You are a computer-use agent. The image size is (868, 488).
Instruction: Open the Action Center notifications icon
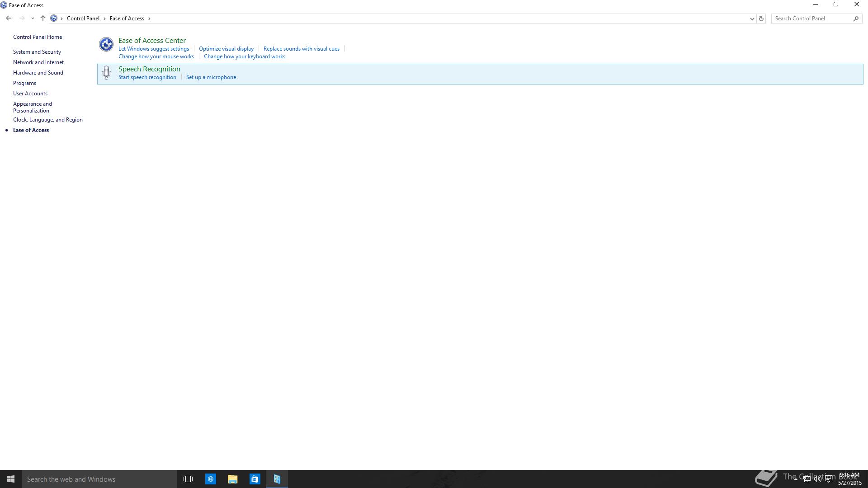(x=829, y=479)
